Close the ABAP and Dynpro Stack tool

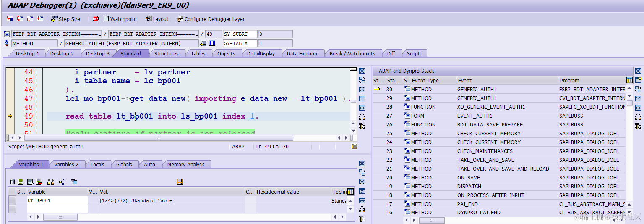tap(638, 71)
